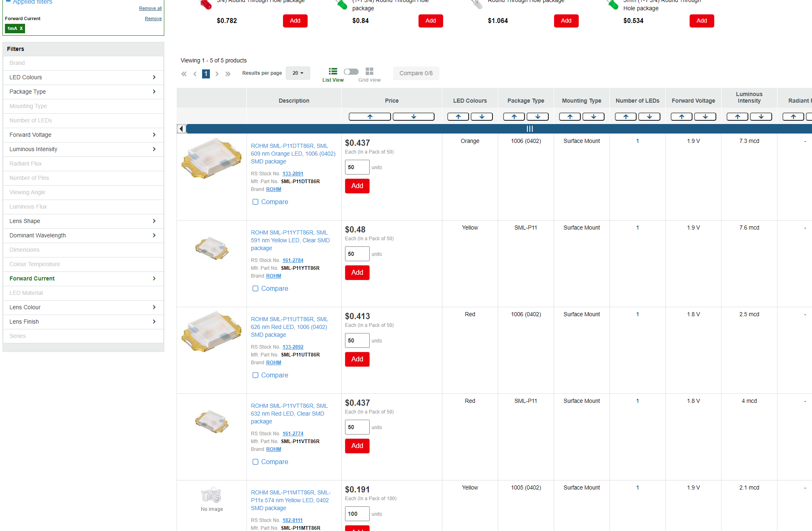The image size is (812, 531).
Task: Expand Forward Current filter
Action: (x=83, y=278)
